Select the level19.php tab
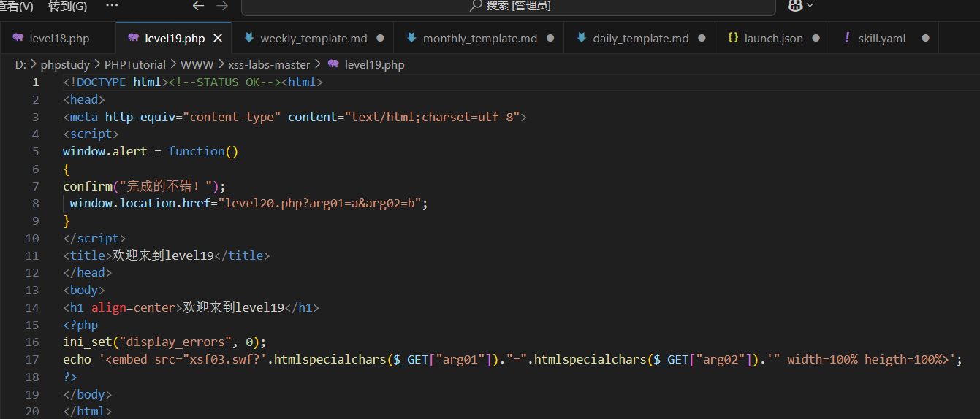 [175, 38]
